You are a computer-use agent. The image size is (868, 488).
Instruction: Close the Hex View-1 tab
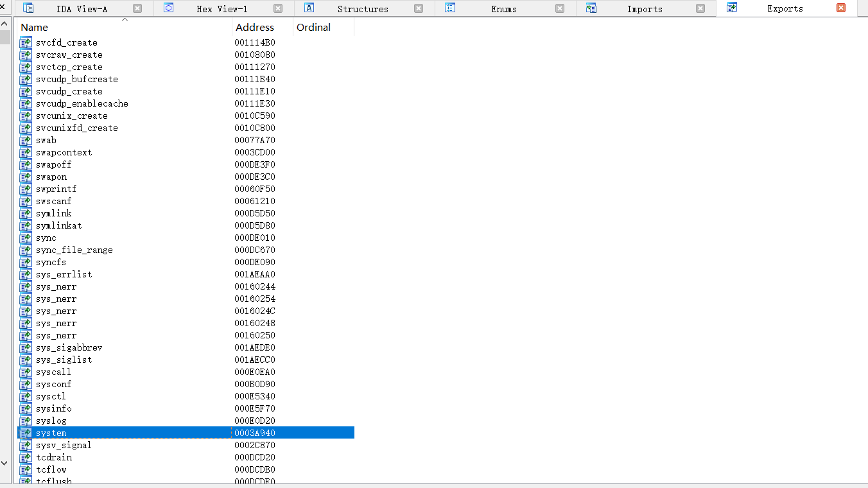[x=278, y=8]
